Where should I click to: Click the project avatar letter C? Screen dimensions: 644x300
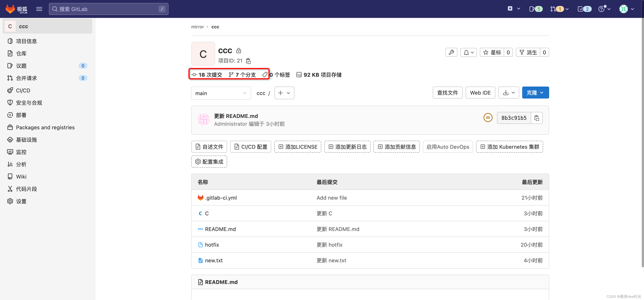click(x=203, y=54)
